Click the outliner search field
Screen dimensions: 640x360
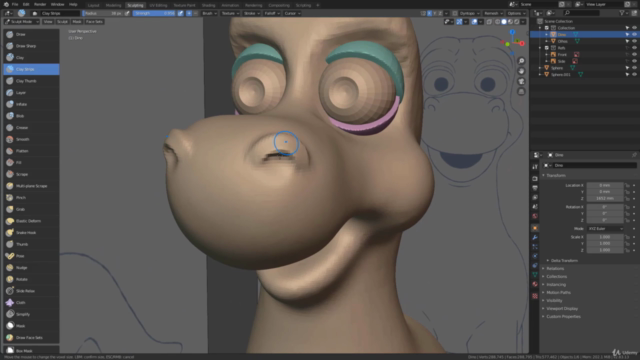click(582, 13)
